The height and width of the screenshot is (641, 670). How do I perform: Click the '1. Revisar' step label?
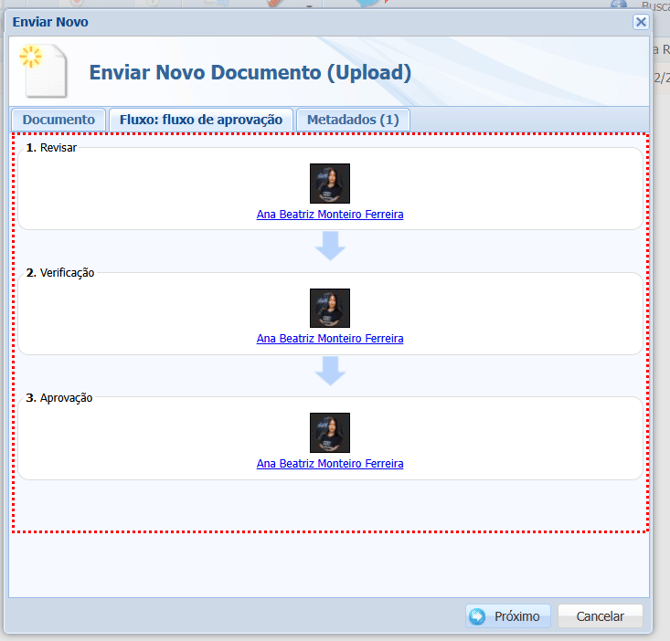(51, 148)
